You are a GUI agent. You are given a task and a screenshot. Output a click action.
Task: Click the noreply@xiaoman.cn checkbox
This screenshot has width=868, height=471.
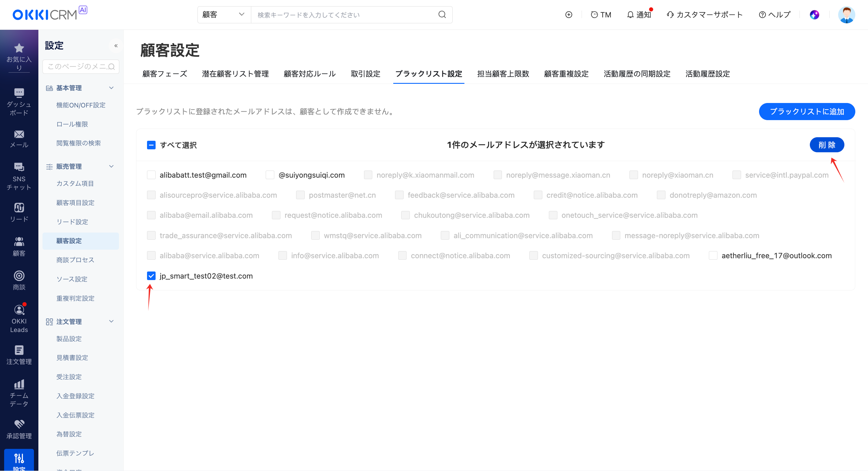click(x=634, y=175)
